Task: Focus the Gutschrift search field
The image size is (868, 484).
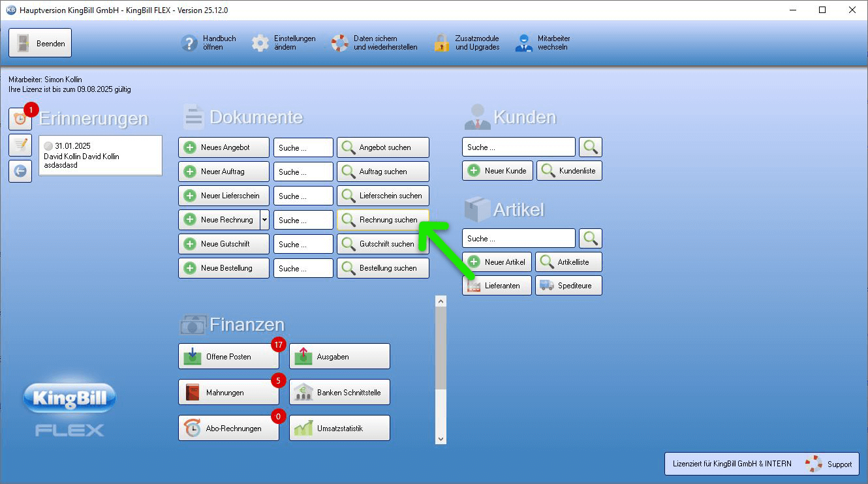Action: [x=303, y=245]
